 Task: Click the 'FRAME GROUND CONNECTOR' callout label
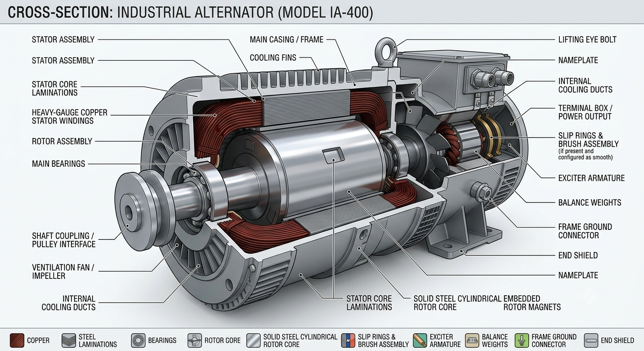[x=585, y=231]
